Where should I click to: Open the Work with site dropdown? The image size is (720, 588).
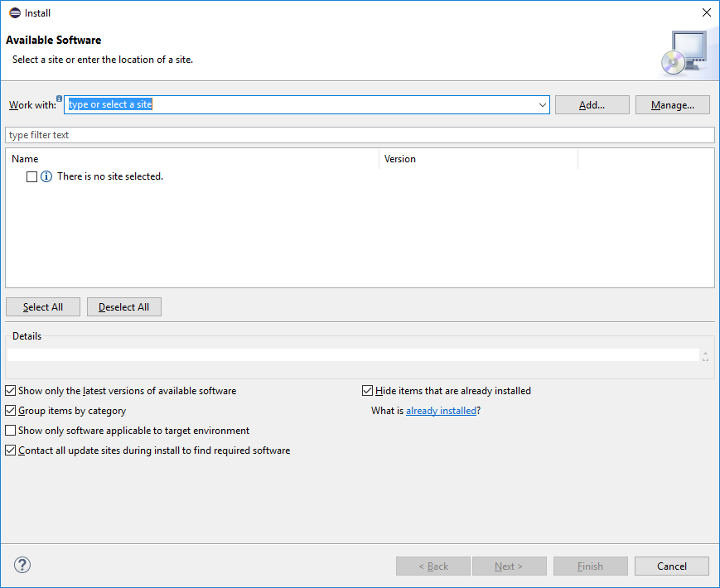[543, 104]
